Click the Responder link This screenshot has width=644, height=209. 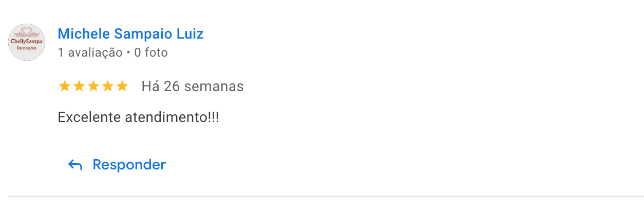pos(129,165)
